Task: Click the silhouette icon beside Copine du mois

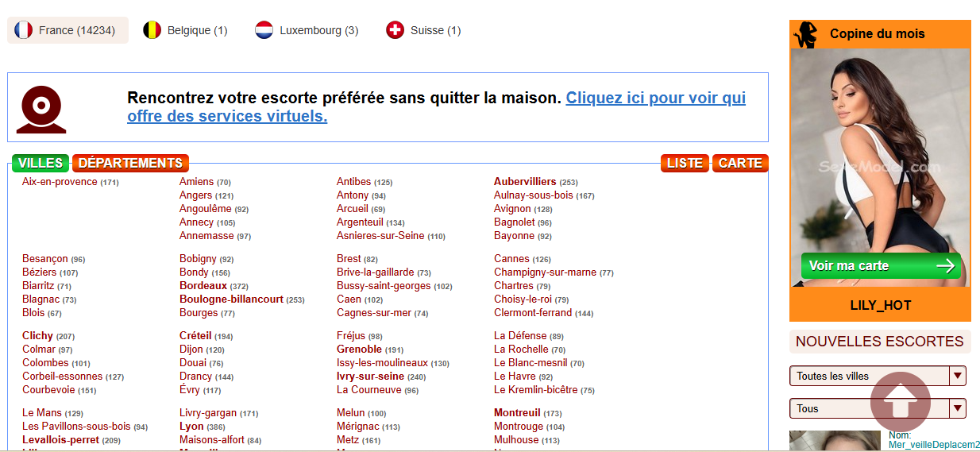Action: [807, 34]
